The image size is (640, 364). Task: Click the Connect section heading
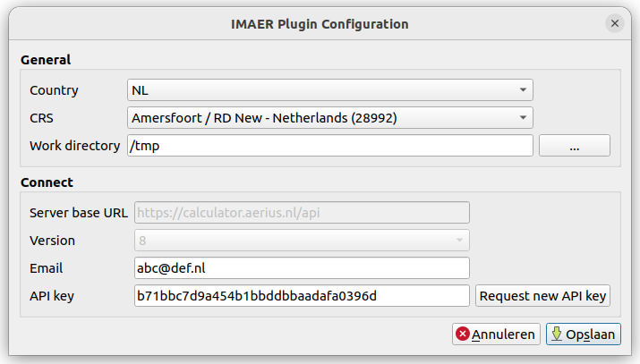click(47, 182)
